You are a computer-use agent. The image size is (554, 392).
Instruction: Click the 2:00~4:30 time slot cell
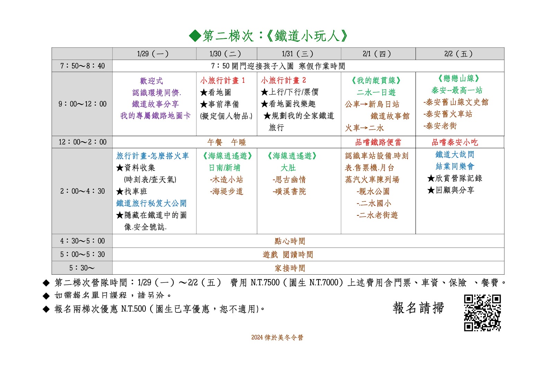pyautogui.click(x=82, y=191)
